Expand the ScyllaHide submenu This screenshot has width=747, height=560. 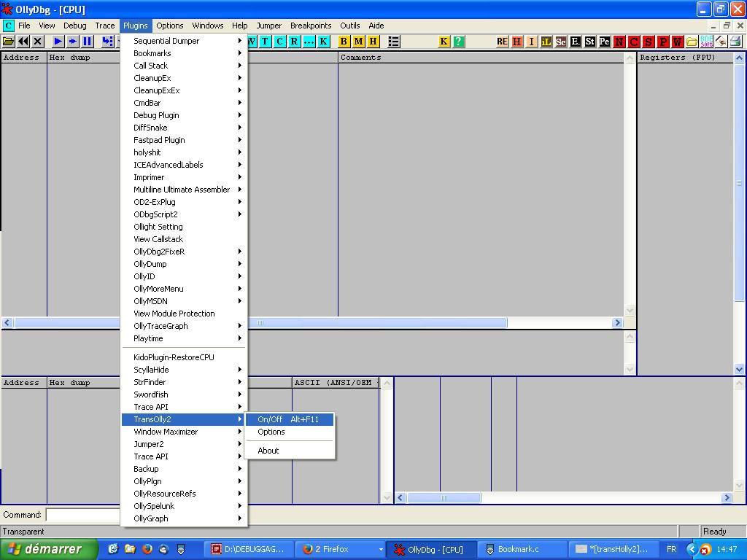(183, 370)
